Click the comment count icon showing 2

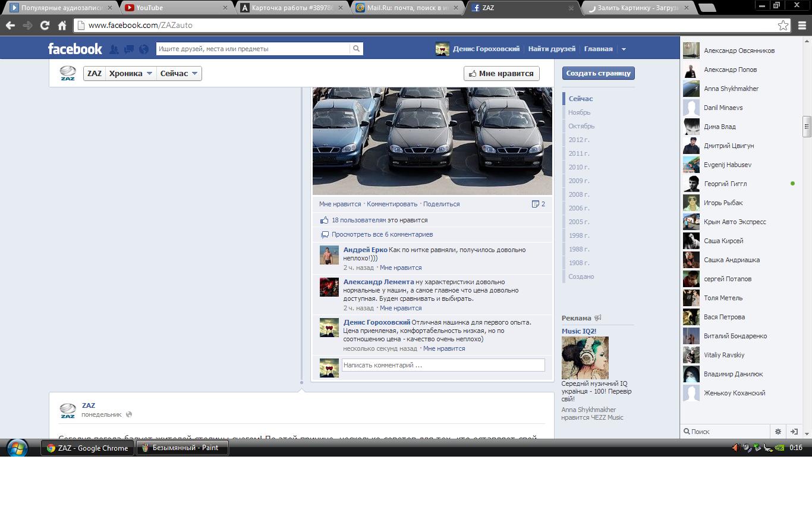(538, 204)
